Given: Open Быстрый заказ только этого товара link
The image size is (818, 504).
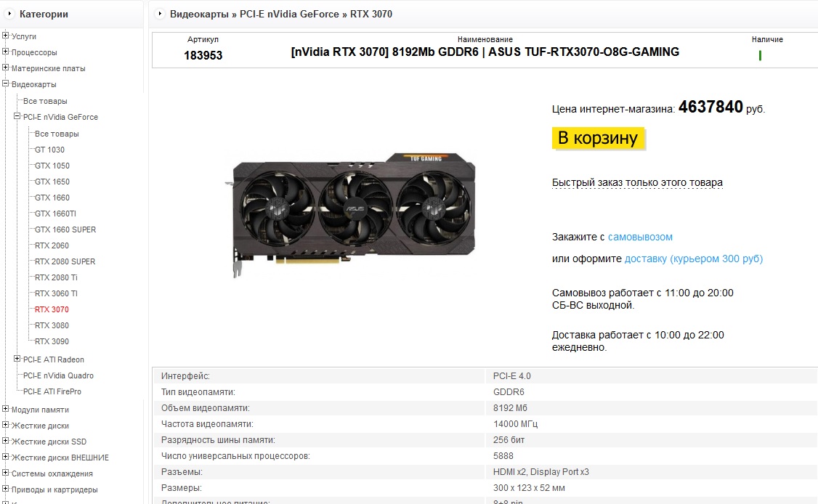Looking at the screenshot, I should (x=637, y=182).
